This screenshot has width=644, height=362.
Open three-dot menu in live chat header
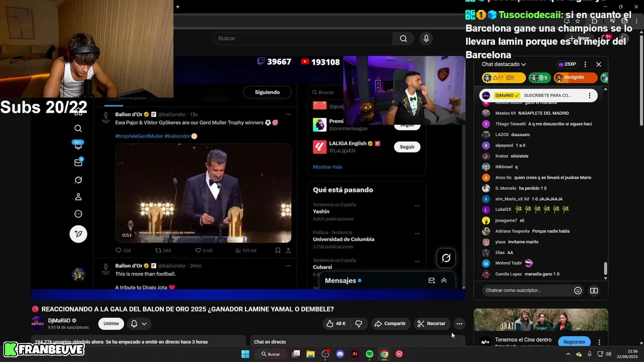[x=585, y=64]
